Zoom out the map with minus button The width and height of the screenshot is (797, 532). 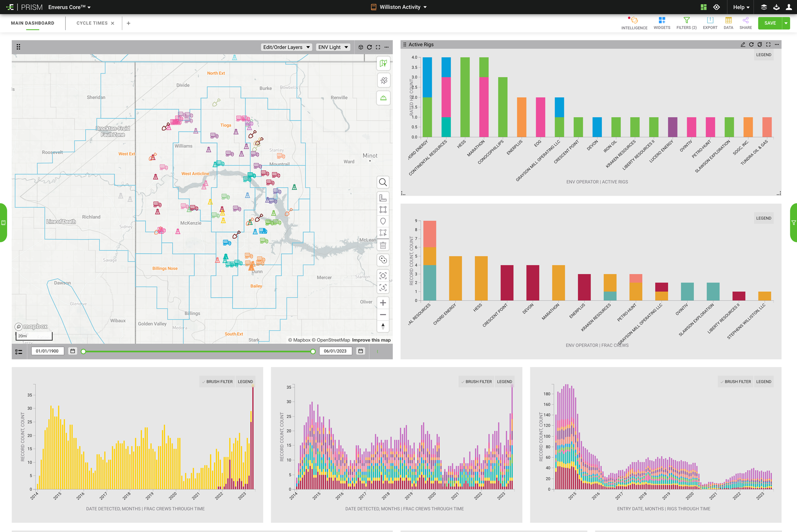click(383, 315)
